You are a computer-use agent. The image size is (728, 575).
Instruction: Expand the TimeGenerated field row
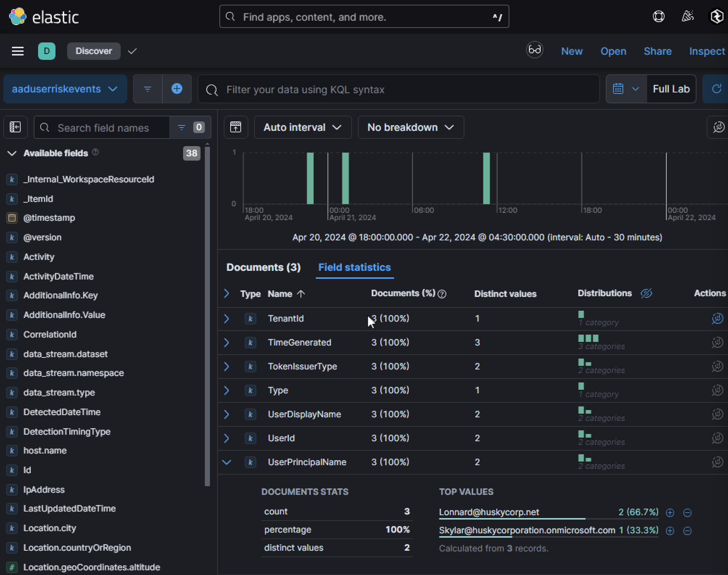pos(227,343)
